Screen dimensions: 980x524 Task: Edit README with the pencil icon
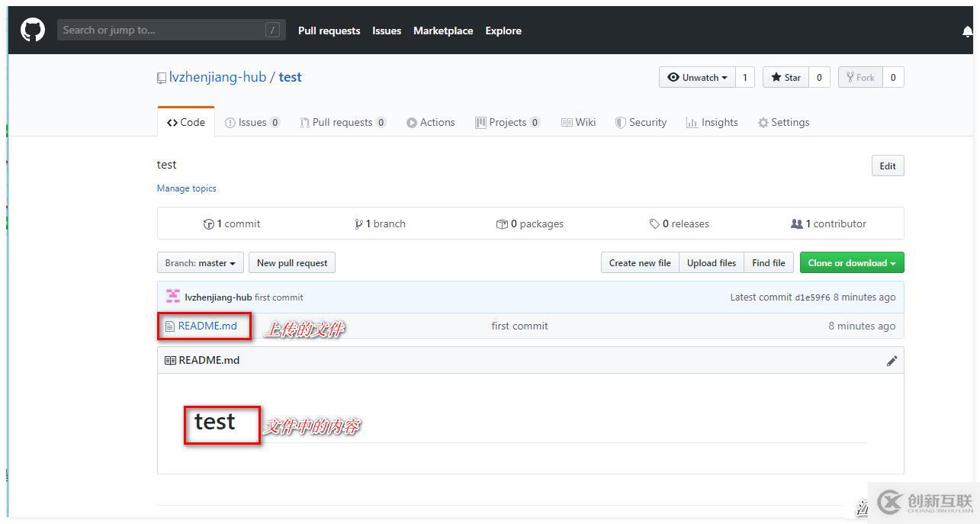click(892, 361)
